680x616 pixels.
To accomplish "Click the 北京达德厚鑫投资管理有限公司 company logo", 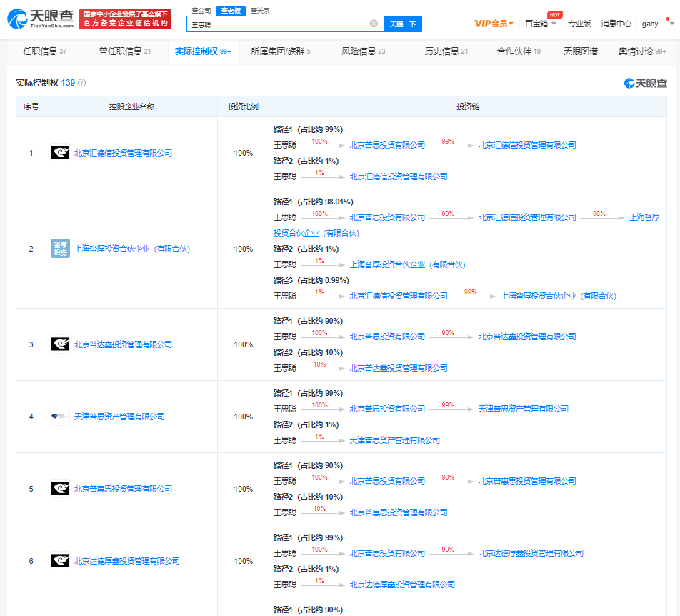I will coord(60,561).
